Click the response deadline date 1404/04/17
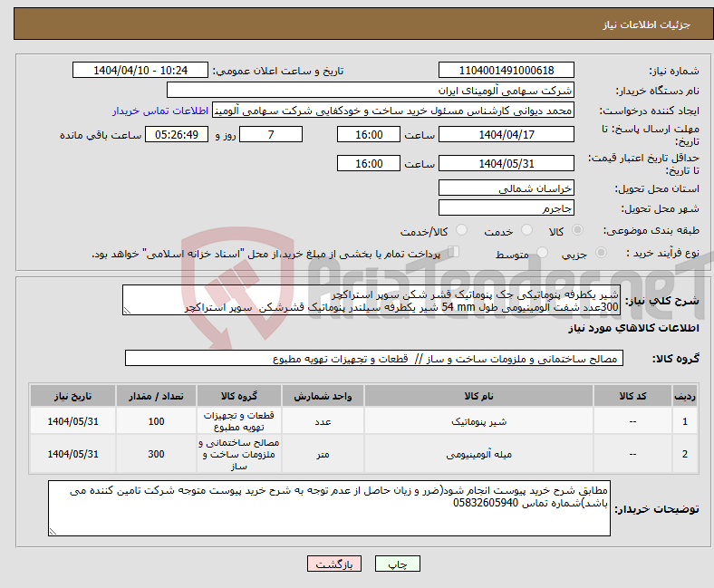714x588 pixels. pos(507,134)
